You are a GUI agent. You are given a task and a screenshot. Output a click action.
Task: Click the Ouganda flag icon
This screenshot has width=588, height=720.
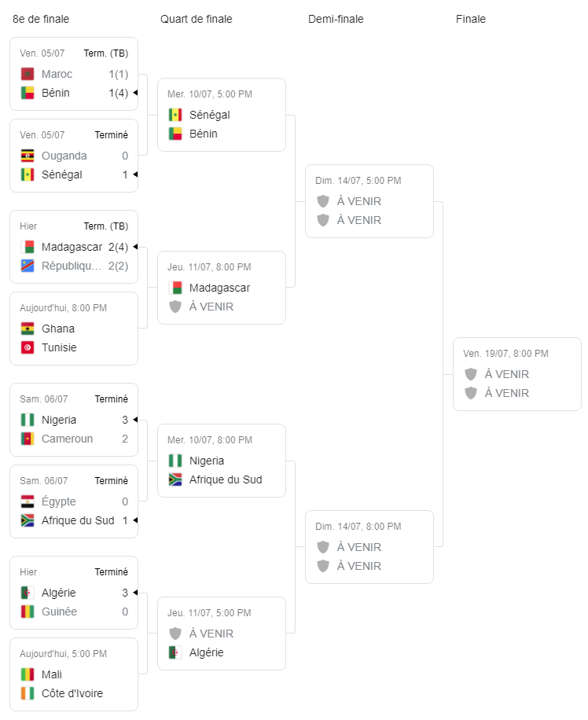point(28,156)
